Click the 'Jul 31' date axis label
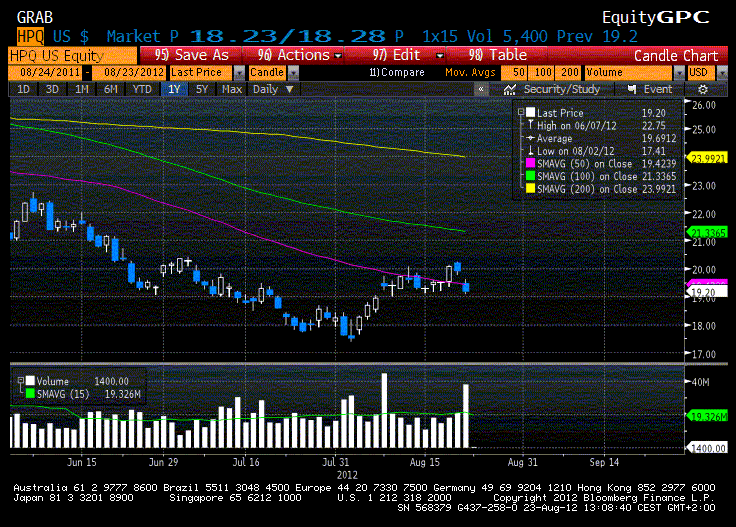This screenshot has width=736, height=527. pyautogui.click(x=336, y=462)
